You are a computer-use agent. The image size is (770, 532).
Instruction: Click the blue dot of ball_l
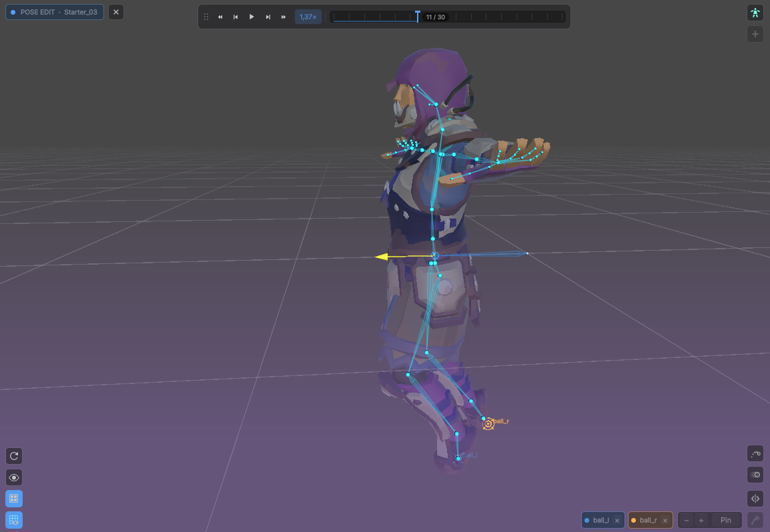[587, 520]
